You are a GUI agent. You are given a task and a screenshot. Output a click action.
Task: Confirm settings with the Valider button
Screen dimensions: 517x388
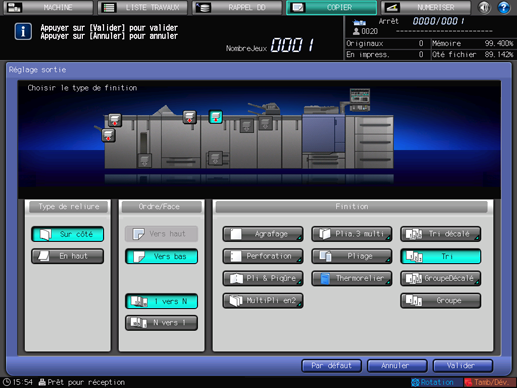463,366
